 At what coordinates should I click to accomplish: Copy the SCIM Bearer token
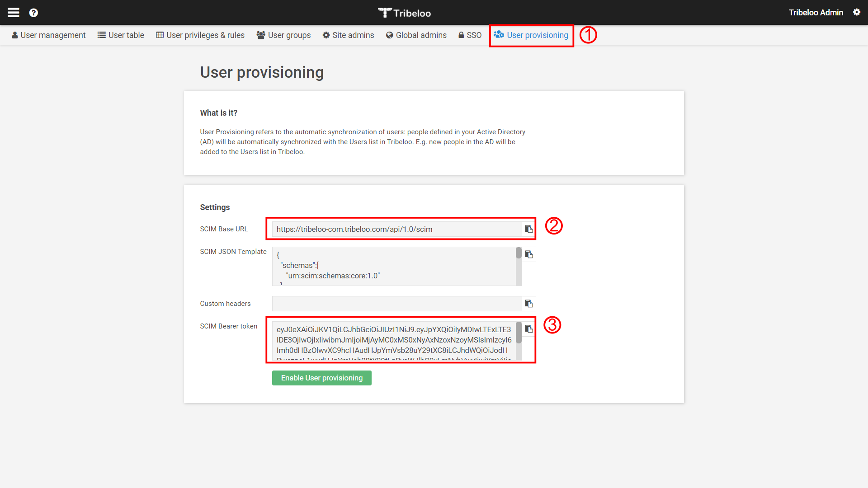click(x=528, y=329)
